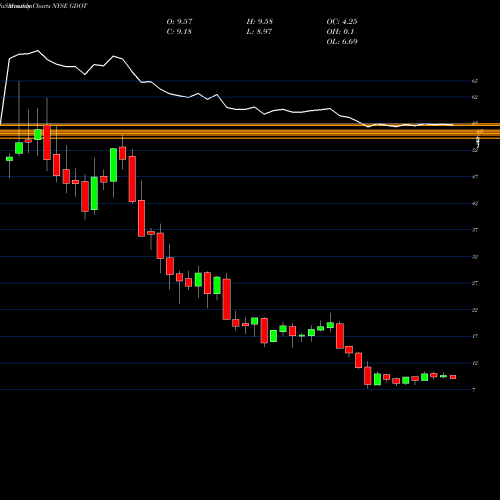Click the last red candlestick on the chart
Viewport: 500px width, 500px height.
coord(453,377)
